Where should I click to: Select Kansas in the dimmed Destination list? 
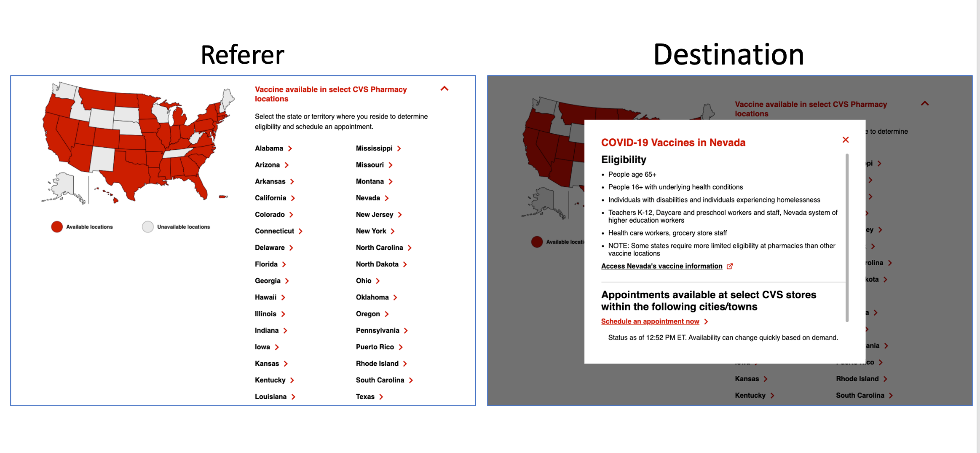747,379
